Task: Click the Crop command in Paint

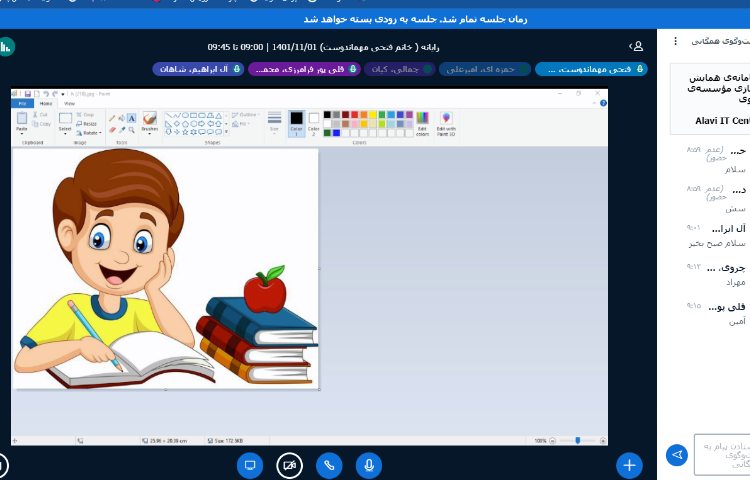Action: (x=85, y=115)
